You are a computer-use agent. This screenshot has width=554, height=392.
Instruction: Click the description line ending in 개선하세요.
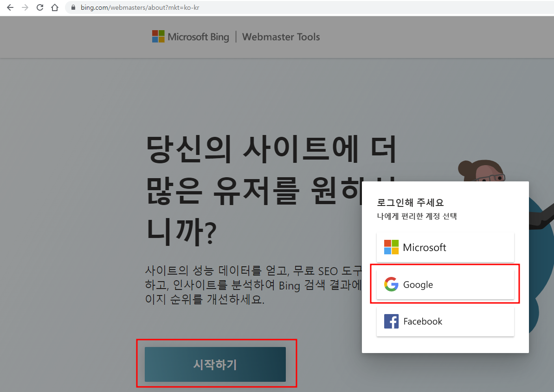[205, 300]
